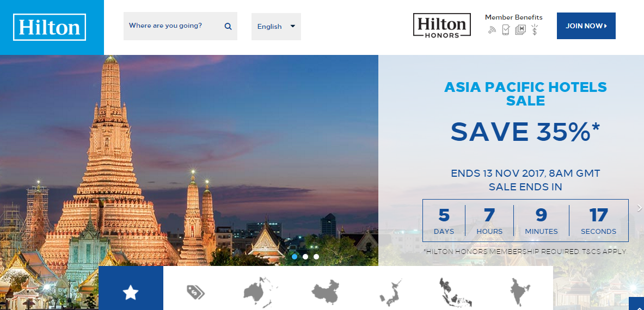The height and width of the screenshot is (310, 644).
Task: Click the mobile check-in benefit icon
Action: (506, 29)
